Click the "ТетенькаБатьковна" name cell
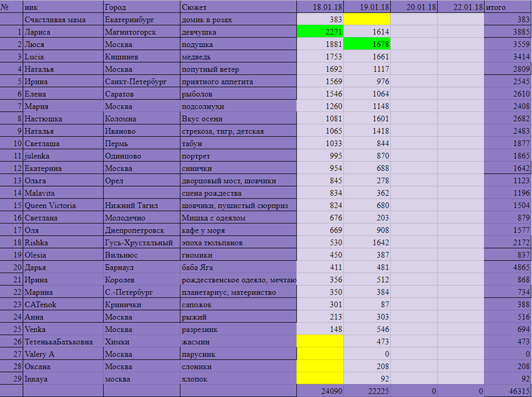The height and width of the screenshot is (397, 532). click(x=62, y=341)
